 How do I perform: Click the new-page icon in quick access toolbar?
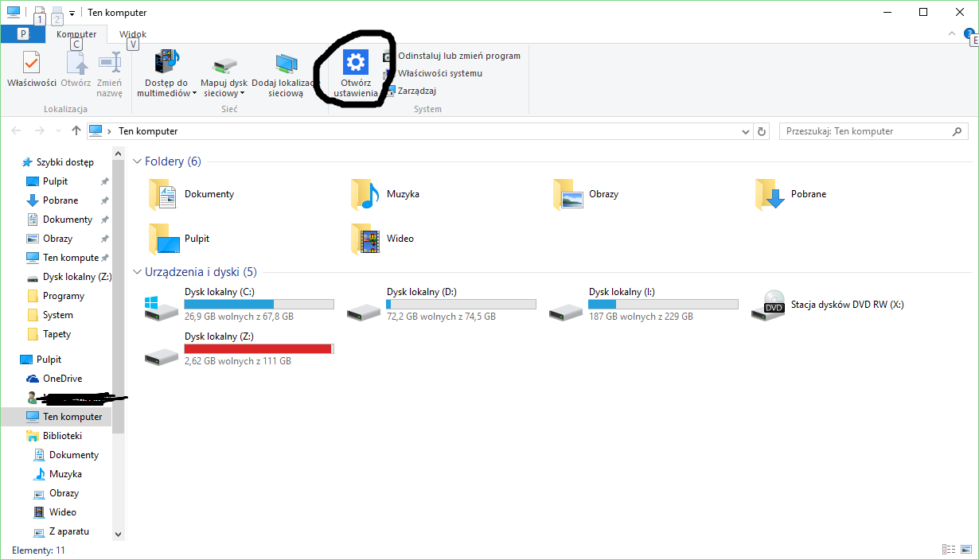(38, 11)
